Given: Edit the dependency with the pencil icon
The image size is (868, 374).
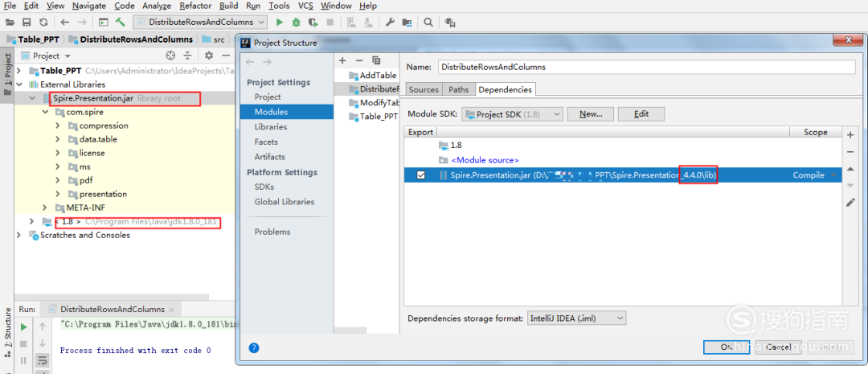Looking at the screenshot, I should 850,203.
